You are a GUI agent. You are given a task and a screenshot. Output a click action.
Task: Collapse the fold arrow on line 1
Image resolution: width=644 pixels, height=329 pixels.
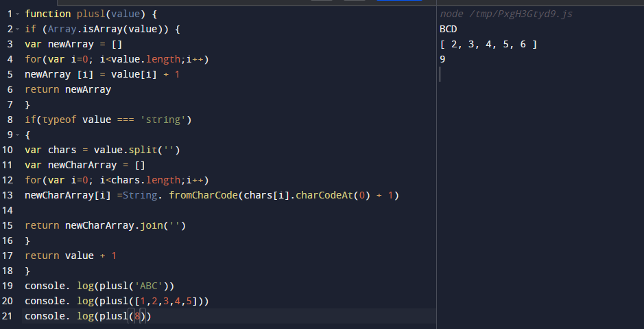(17, 14)
